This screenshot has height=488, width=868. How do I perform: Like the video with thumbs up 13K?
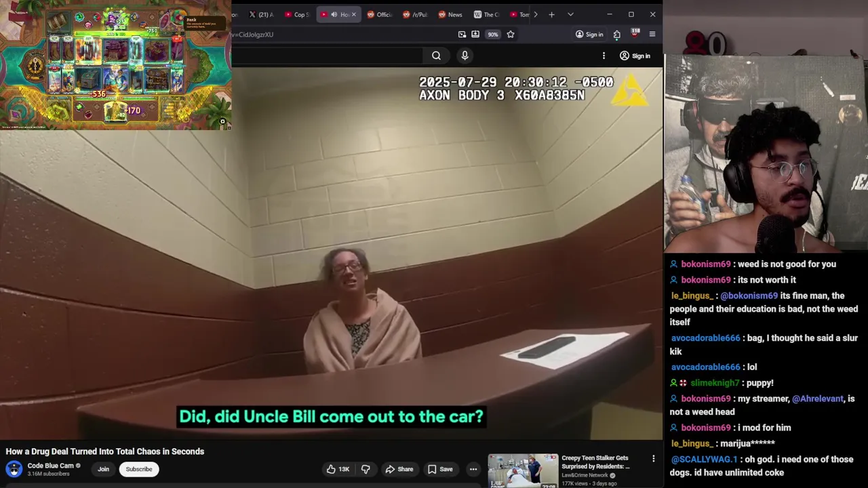[x=338, y=469]
